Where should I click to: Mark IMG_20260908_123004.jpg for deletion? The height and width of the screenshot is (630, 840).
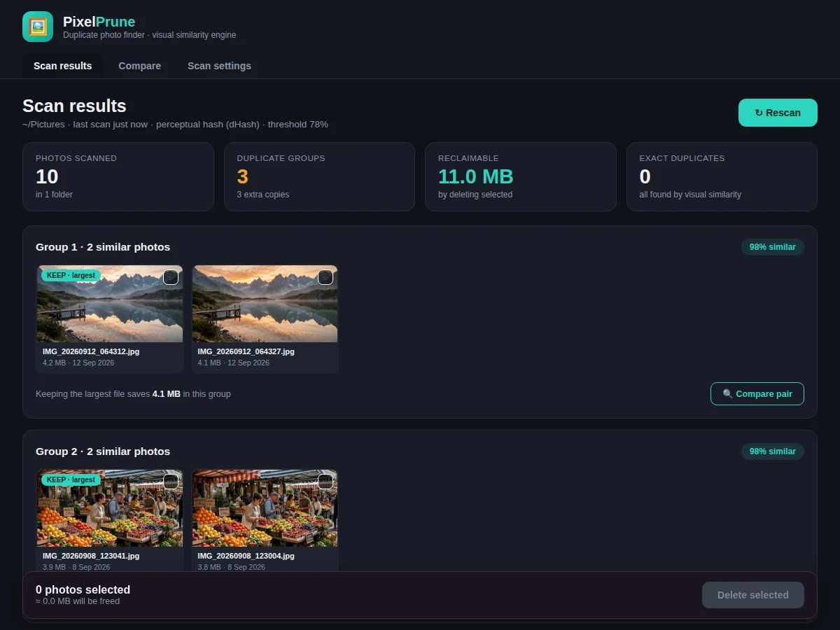point(325,482)
